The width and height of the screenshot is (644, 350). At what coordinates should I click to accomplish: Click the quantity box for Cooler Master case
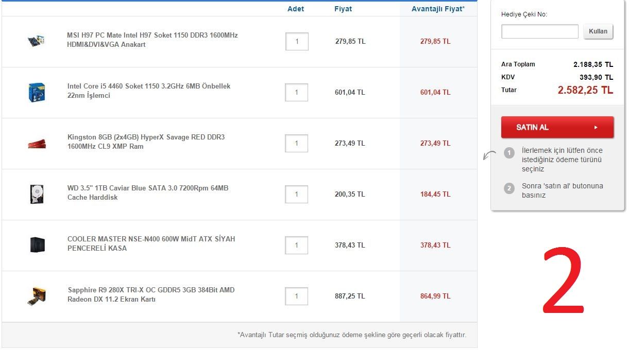pyautogui.click(x=297, y=246)
